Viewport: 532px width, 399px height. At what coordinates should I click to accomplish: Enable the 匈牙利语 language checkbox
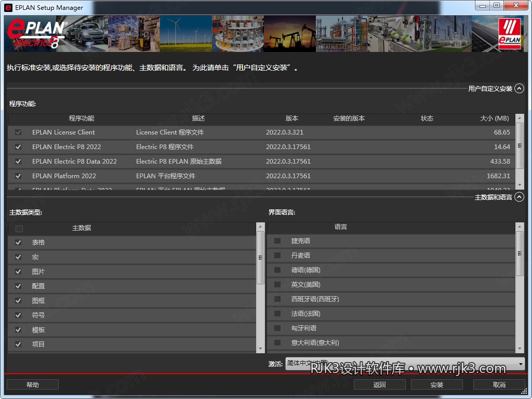(x=277, y=328)
